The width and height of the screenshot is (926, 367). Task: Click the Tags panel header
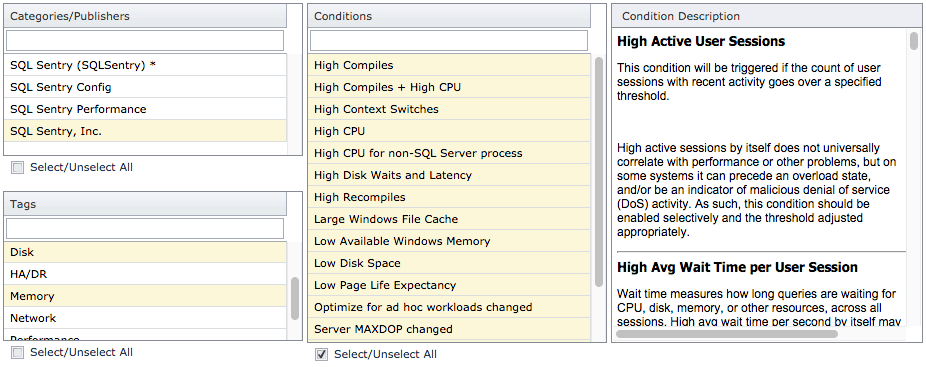(x=145, y=204)
